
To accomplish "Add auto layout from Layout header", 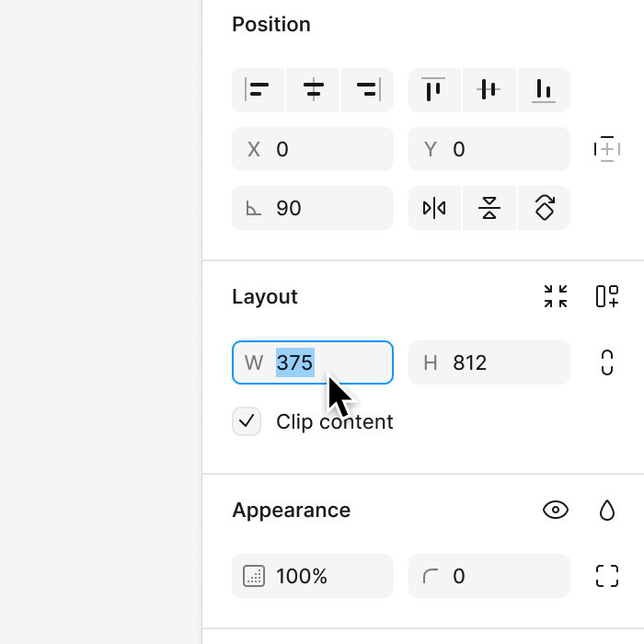I will (x=607, y=296).
